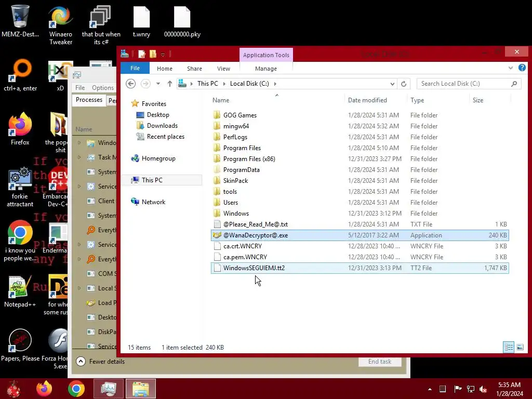532x399 pixels.
Task: Show hidden tray icons arrow
Action: 430,389
